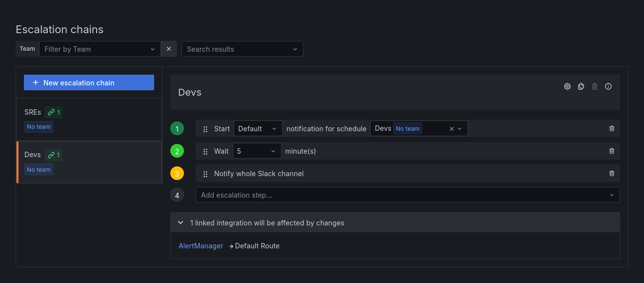This screenshot has height=283, width=644.
Task: Click the New escalation chain button
Action: 88,82
